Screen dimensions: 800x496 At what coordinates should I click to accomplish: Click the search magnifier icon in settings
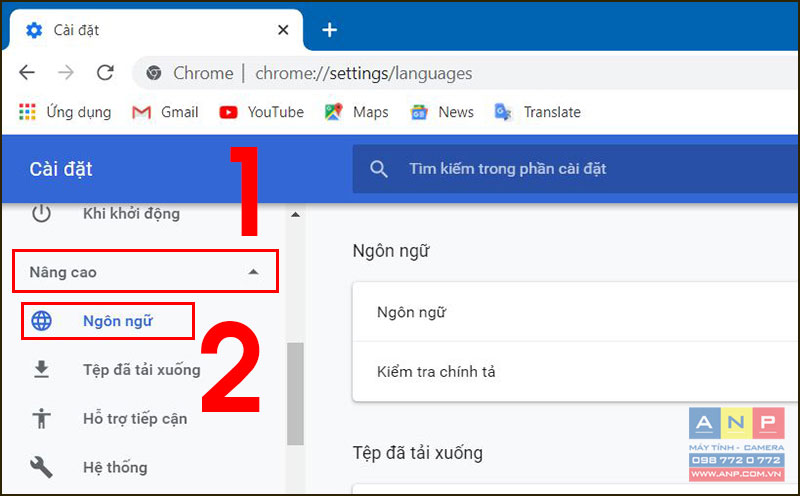click(x=379, y=169)
